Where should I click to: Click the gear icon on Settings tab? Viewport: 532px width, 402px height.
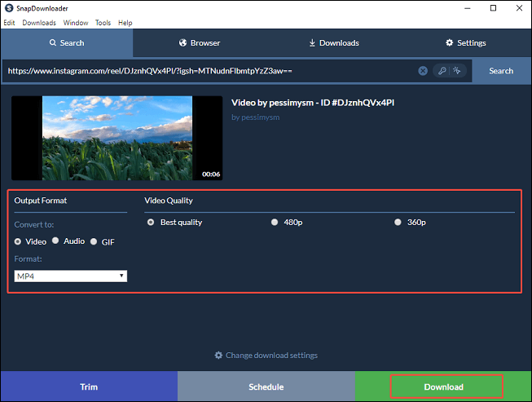(449, 42)
